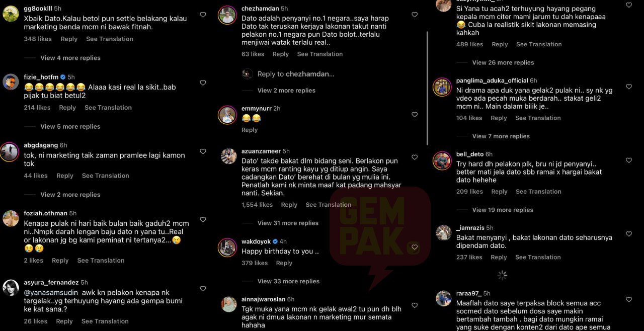
Task: Tap the heart next to _iamrazis comment
Action: pos(629,234)
